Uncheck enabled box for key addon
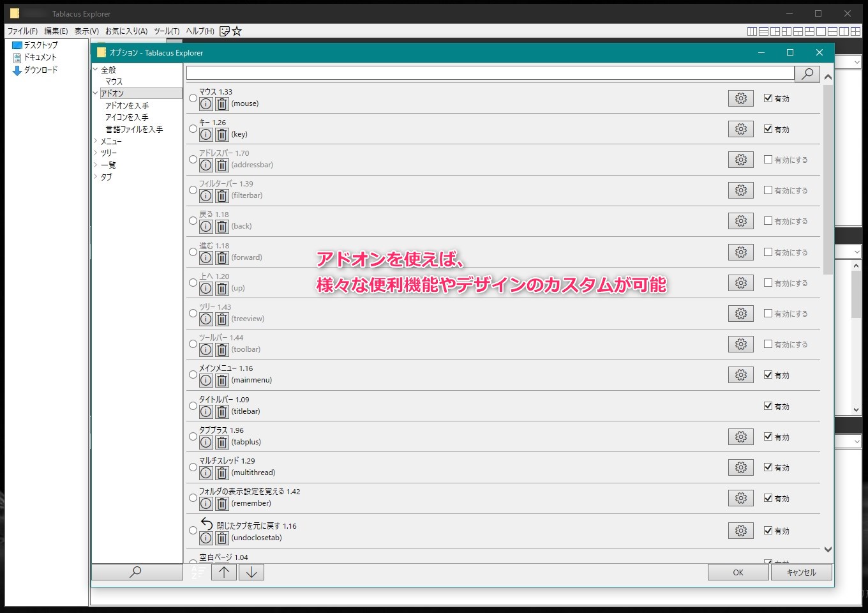 tap(768, 129)
